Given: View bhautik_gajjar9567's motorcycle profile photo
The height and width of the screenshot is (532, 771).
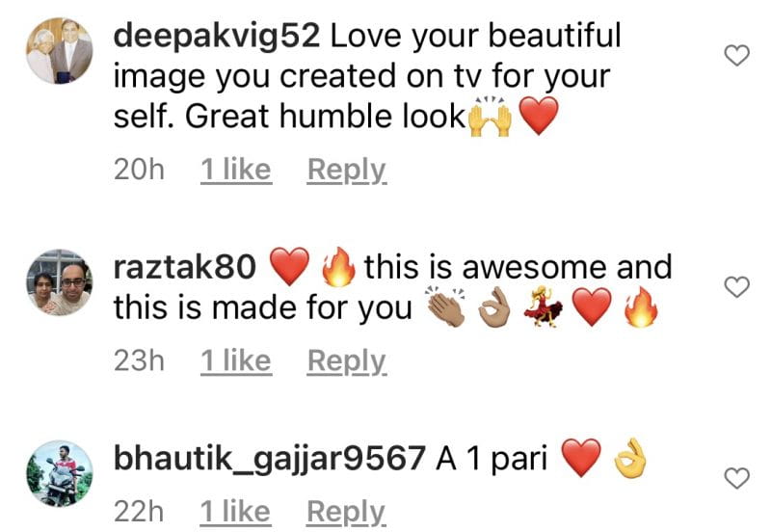Looking at the screenshot, I should click(59, 473).
